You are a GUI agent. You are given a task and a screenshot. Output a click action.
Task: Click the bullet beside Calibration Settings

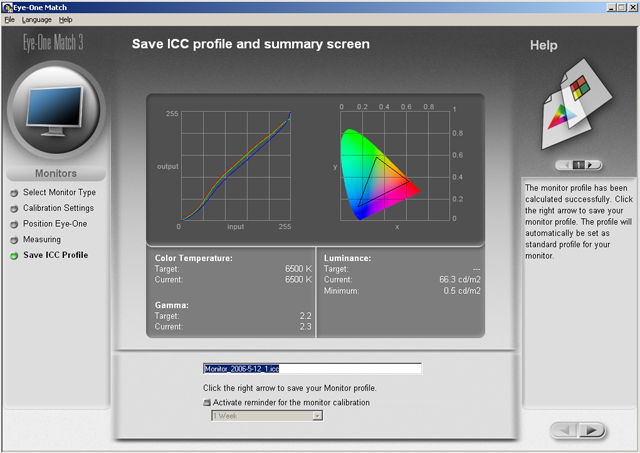click(x=14, y=209)
